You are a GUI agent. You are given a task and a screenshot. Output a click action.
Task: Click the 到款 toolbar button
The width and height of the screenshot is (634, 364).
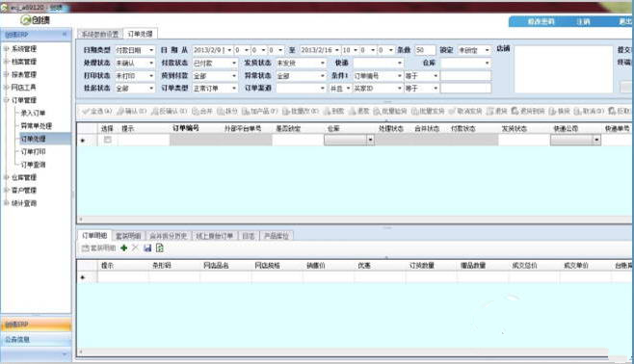334,111
